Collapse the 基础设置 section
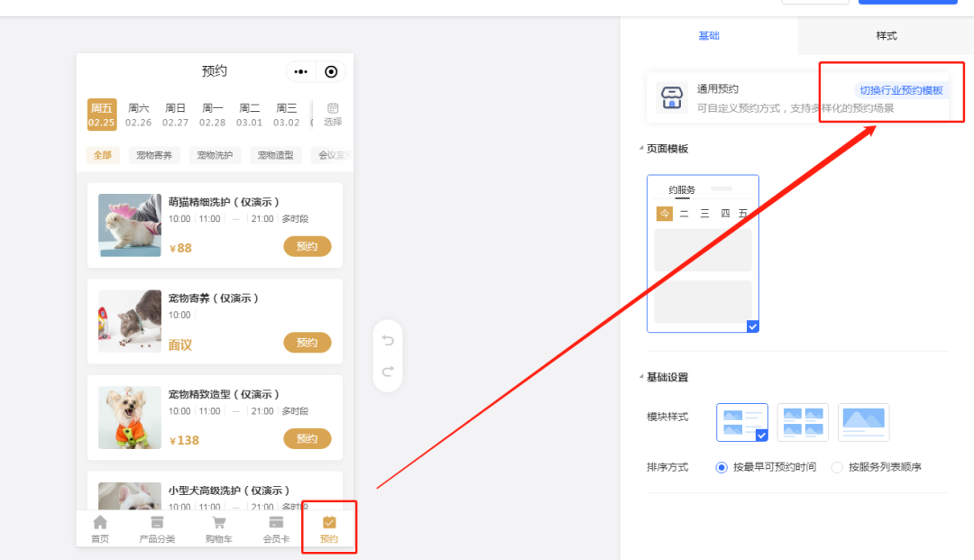Image resolution: width=974 pixels, height=560 pixels. point(641,377)
